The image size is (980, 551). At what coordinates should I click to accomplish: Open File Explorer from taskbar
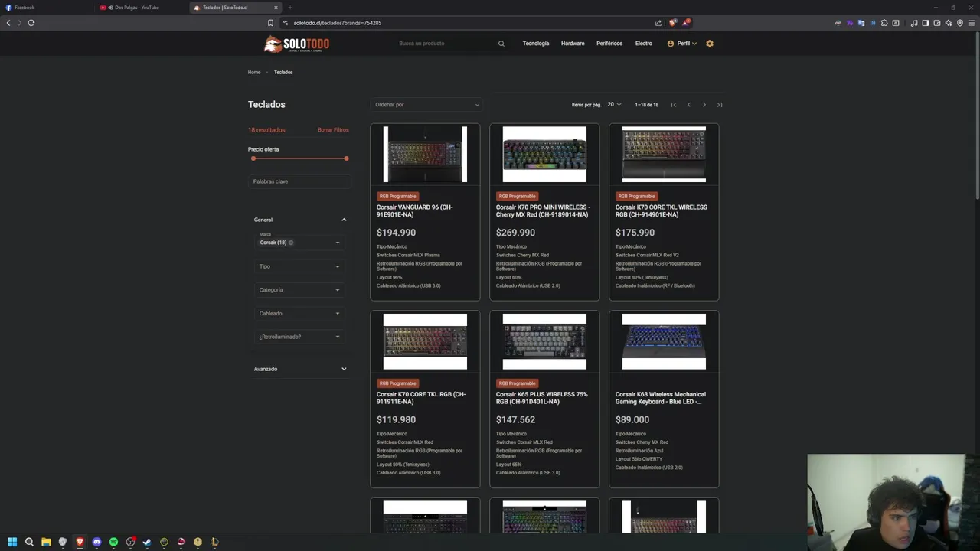tap(46, 542)
